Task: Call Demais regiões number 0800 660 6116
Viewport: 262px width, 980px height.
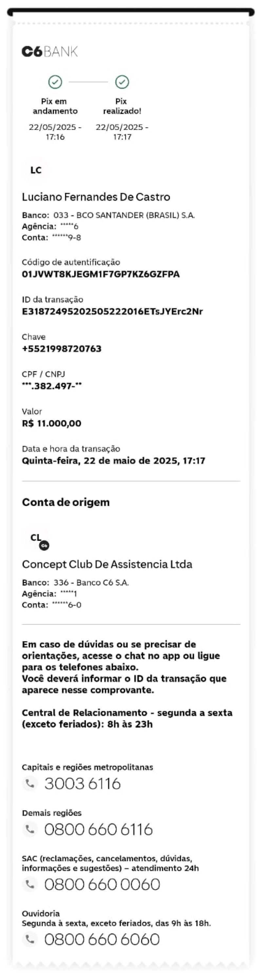Action: pyautogui.click(x=98, y=829)
